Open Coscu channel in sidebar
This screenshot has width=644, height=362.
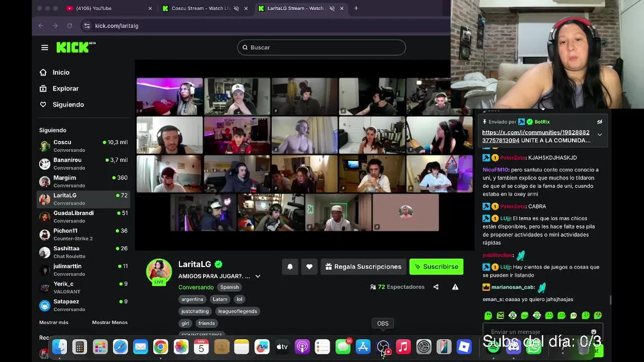(84, 146)
